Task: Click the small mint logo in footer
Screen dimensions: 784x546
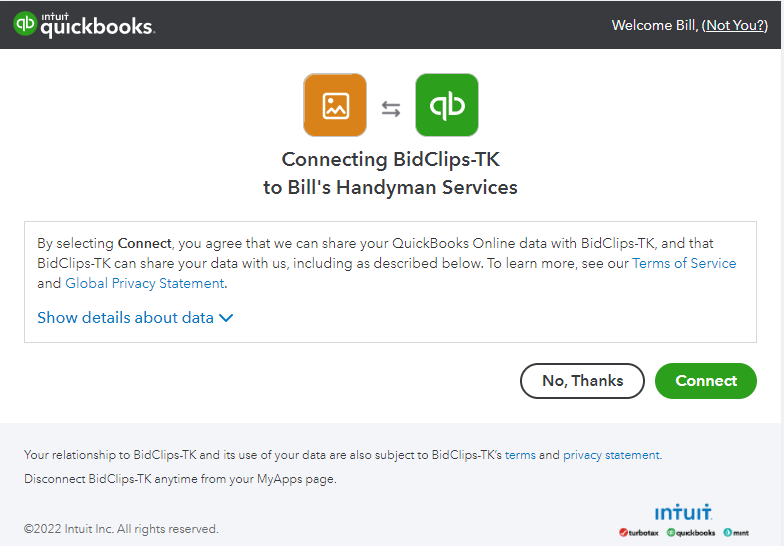Action: click(x=736, y=532)
